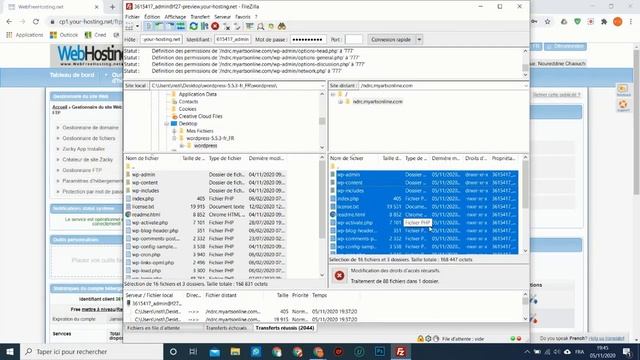The image size is (640, 360).
Task: Toggle local directory tree display icon
Action: coord(159,27)
